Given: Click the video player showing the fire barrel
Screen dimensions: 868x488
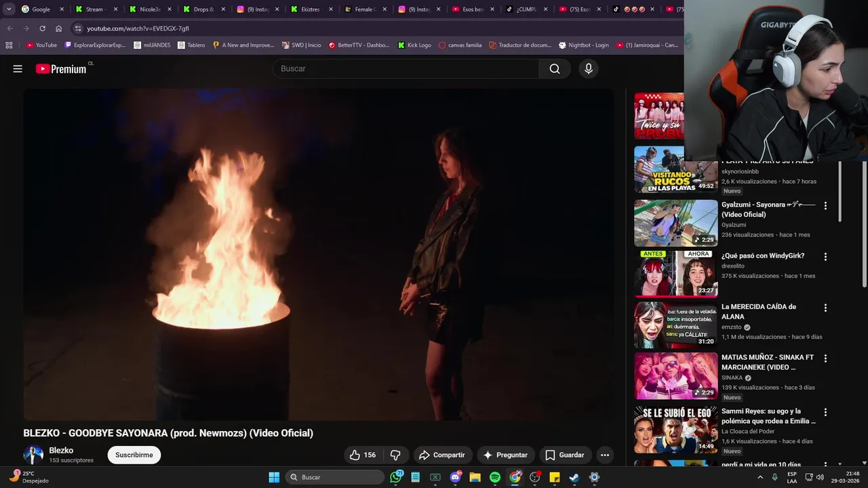Looking at the screenshot, I should [318, 254].
